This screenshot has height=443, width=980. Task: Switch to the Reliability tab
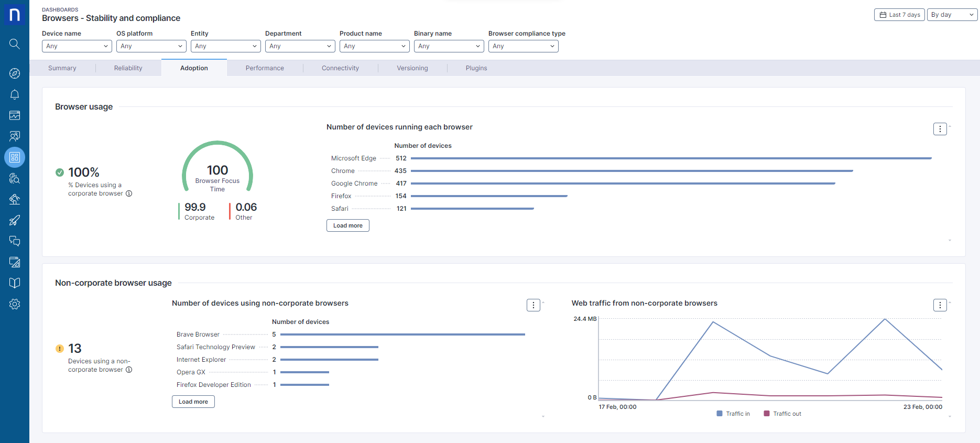(x=128, y=68)
